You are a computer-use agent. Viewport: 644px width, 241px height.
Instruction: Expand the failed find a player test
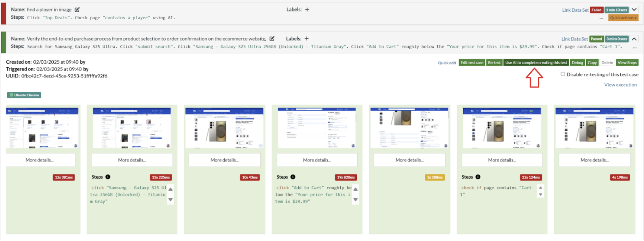(634, 10)
